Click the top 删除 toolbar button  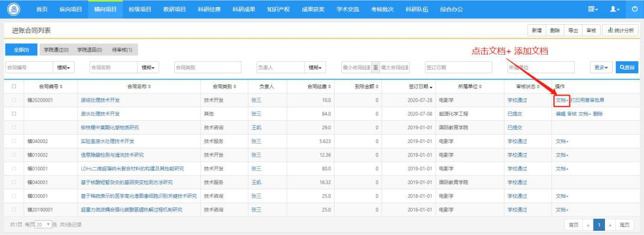click(x=554, y=31)
